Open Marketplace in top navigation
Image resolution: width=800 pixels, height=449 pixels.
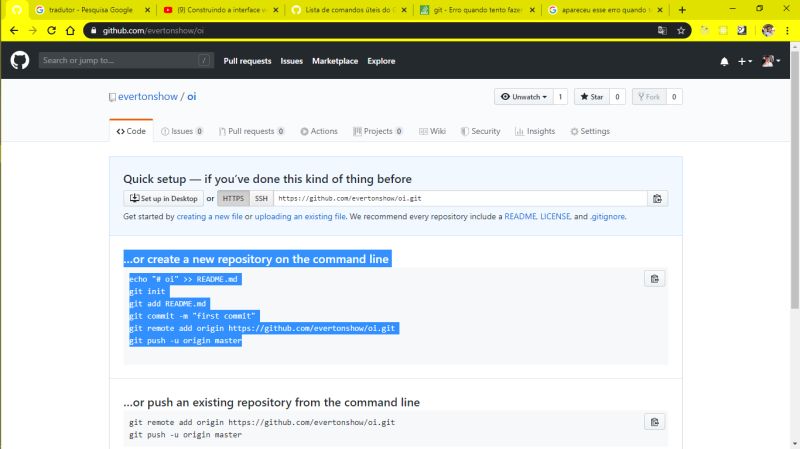coord(335,61)
